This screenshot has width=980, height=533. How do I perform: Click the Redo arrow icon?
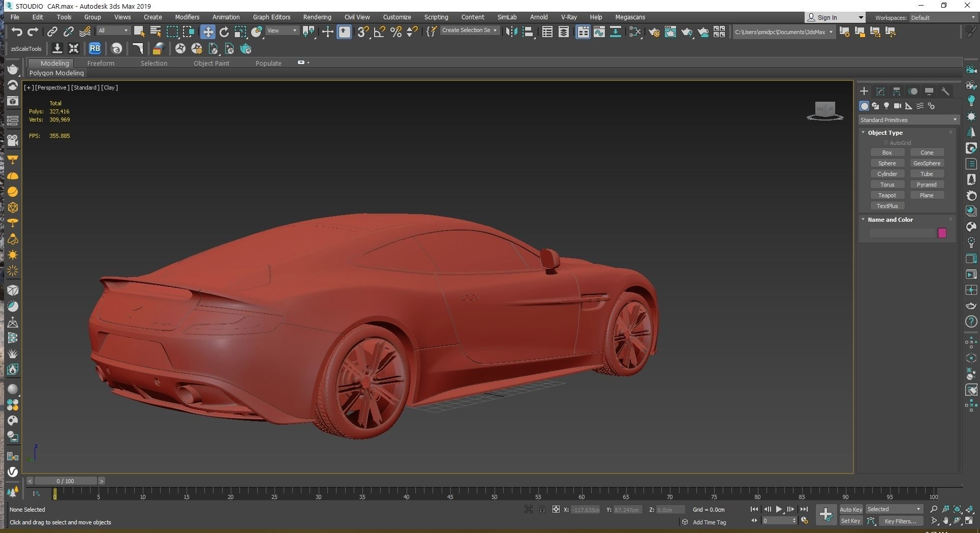pyautogui.click(x=33, y=32)
